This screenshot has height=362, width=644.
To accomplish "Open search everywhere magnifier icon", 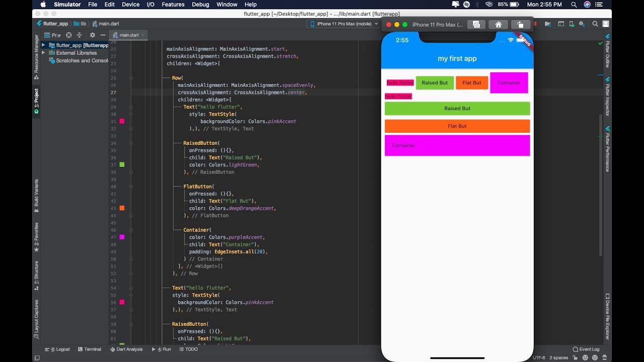I will click(x=595, y=24).
